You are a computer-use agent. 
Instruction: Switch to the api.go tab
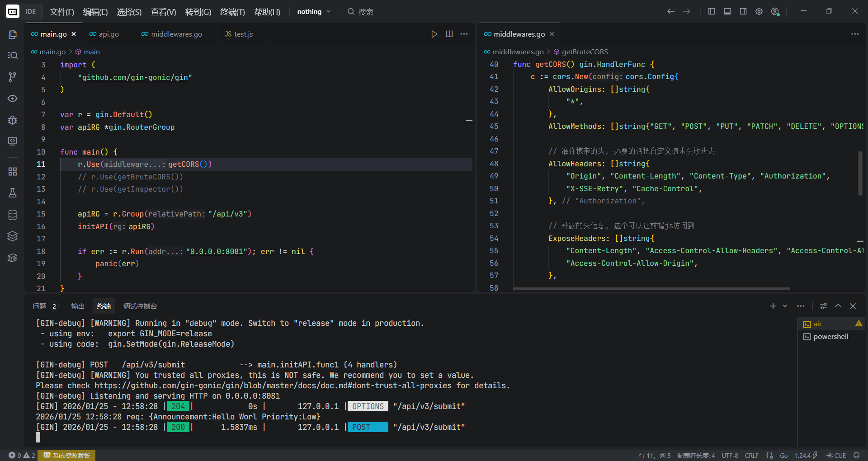point(108,34)
